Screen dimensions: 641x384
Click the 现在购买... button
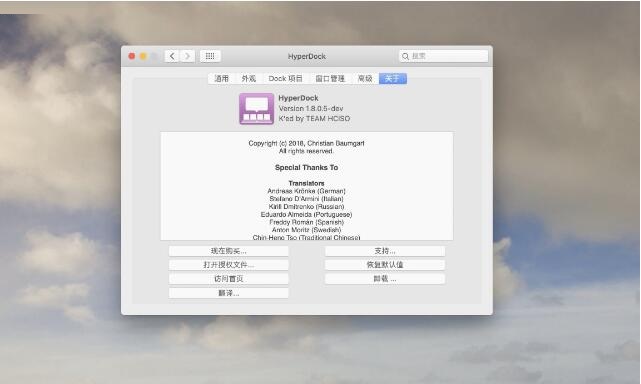pyautogui.click(x=229, y=251)
